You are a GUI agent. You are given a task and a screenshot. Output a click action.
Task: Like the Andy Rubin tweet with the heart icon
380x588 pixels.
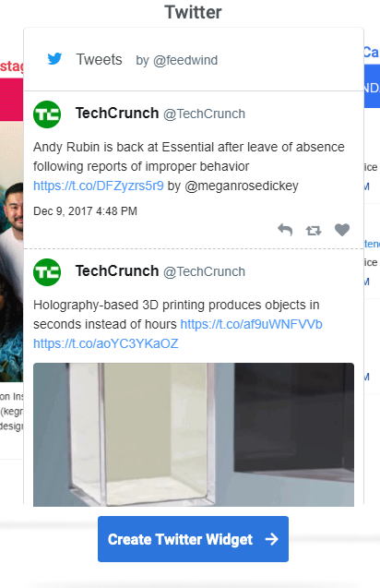coord(342,230)
